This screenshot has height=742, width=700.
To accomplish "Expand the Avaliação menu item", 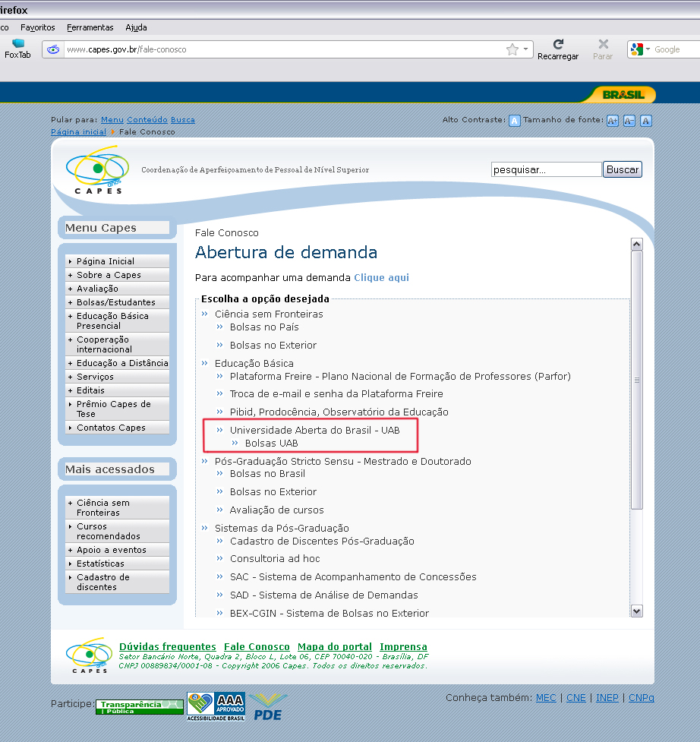I will [x=117, y=289].
